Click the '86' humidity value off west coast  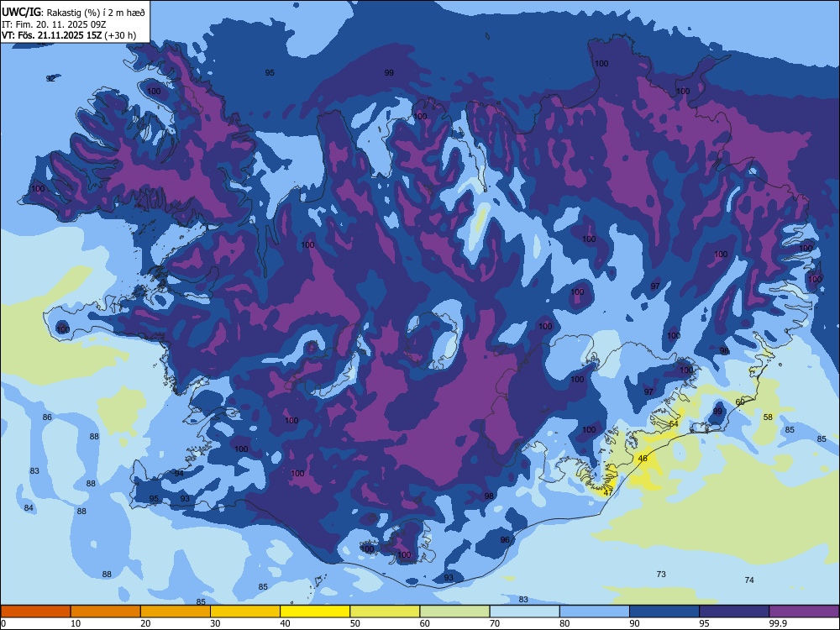click(x=47, y=417)
